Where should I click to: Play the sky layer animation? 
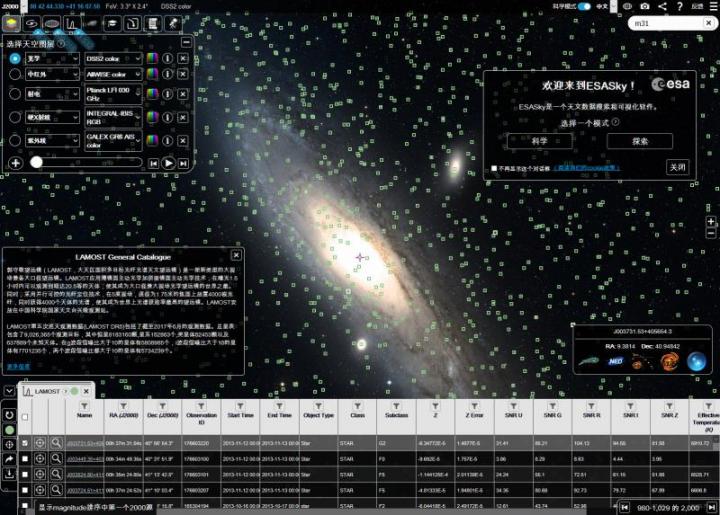click(169, 163)
